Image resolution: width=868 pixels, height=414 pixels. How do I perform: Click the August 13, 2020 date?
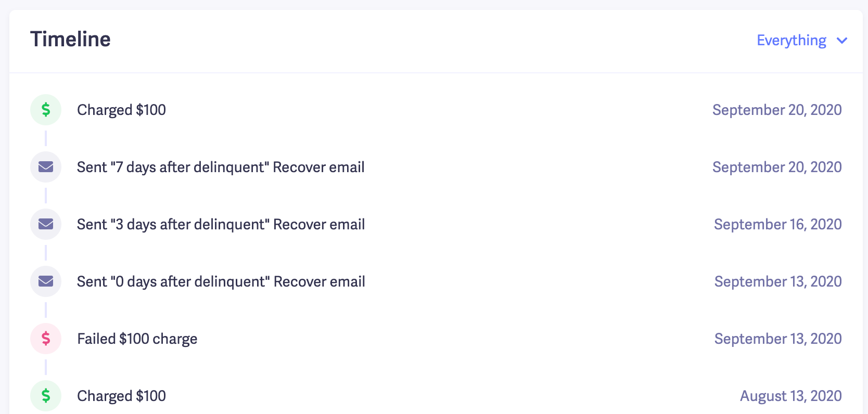790,396
